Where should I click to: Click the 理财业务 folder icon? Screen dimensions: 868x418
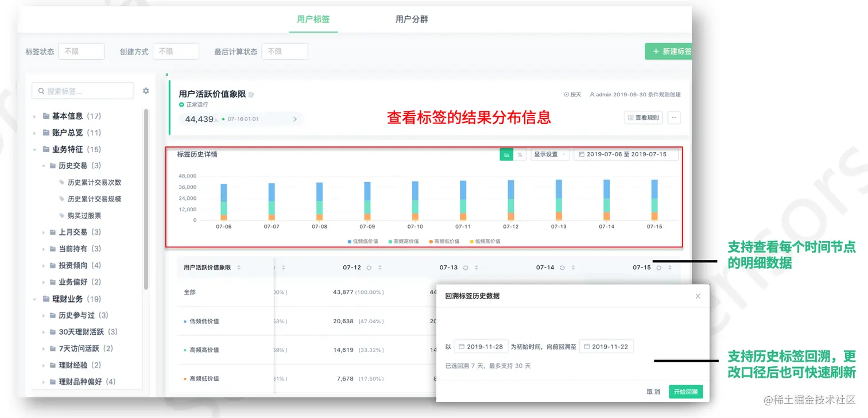[x=46, y=299]
